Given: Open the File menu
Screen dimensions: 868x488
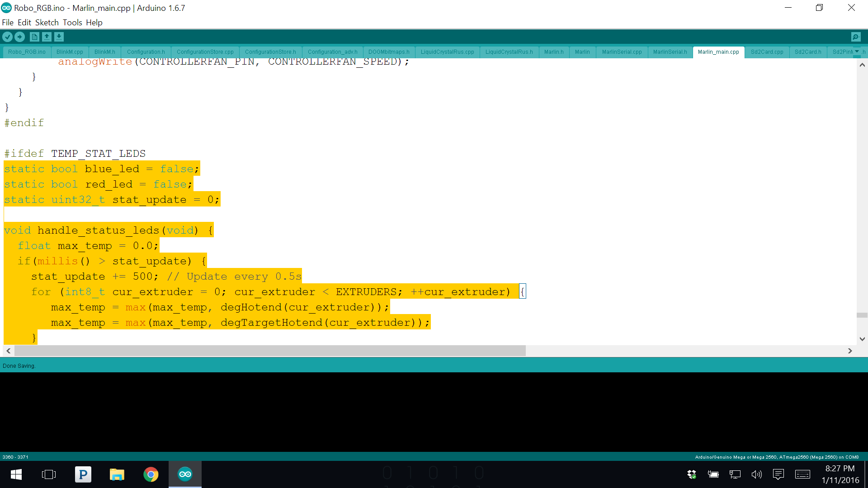Looking at the screenshot, I should pyautogui.click(x=8, y=23).
